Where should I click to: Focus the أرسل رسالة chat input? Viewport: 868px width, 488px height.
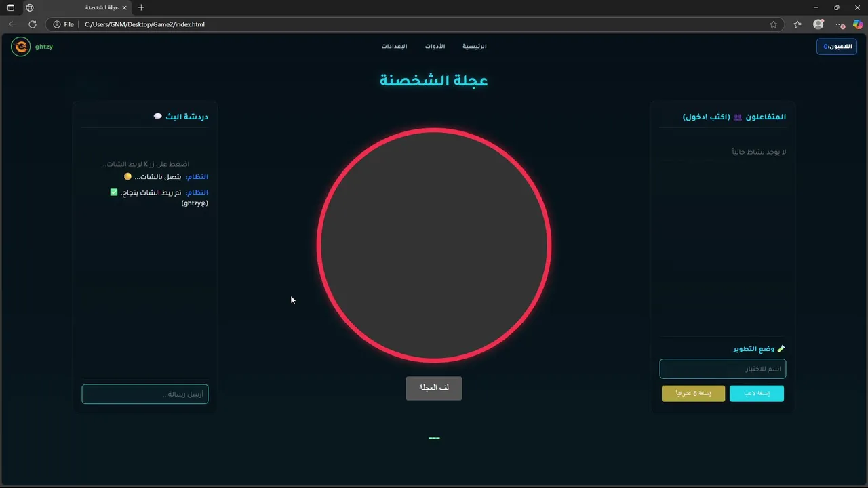(145, 394)
